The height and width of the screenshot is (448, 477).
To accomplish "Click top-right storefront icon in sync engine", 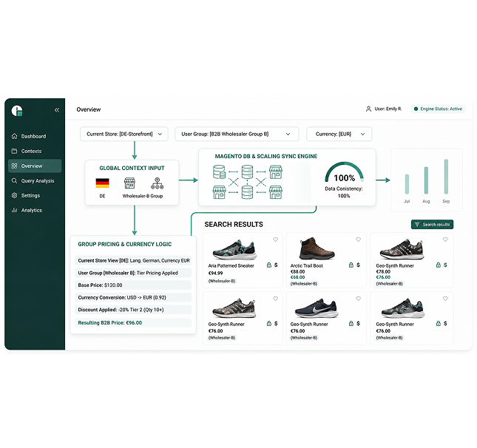I will (x=276, y=172).
